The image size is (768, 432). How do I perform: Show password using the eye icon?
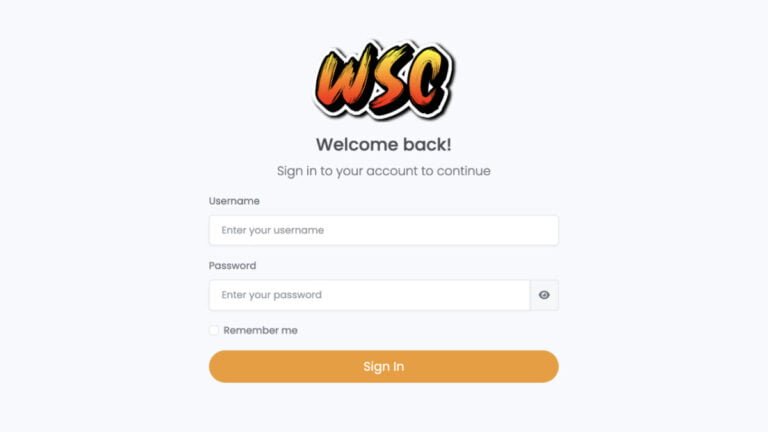[x=544, y=295]
